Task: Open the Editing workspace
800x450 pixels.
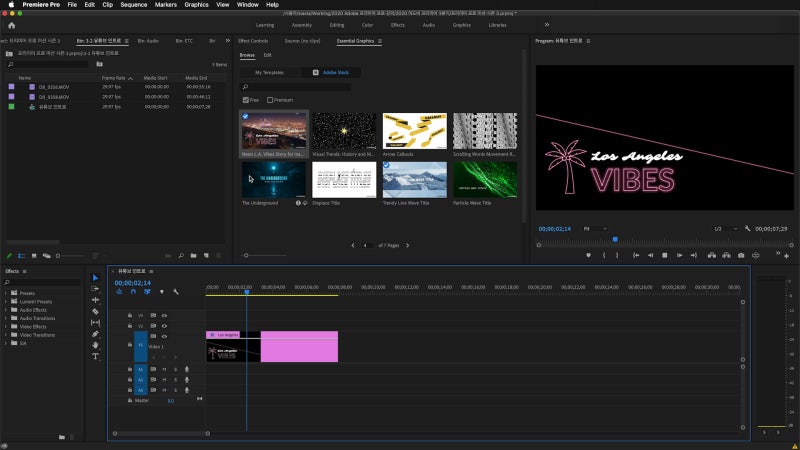Action: point(337,25)
